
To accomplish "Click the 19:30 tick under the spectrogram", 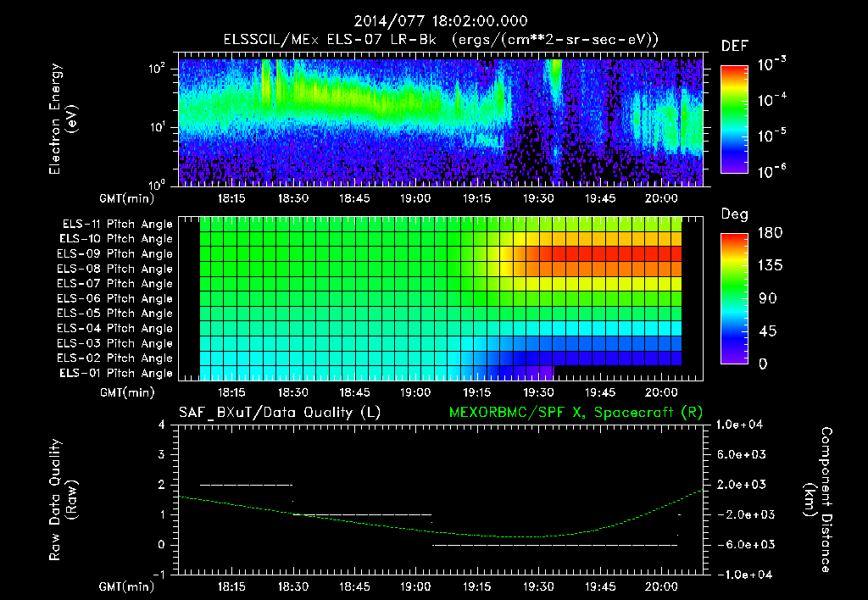I will click(538, 198).
